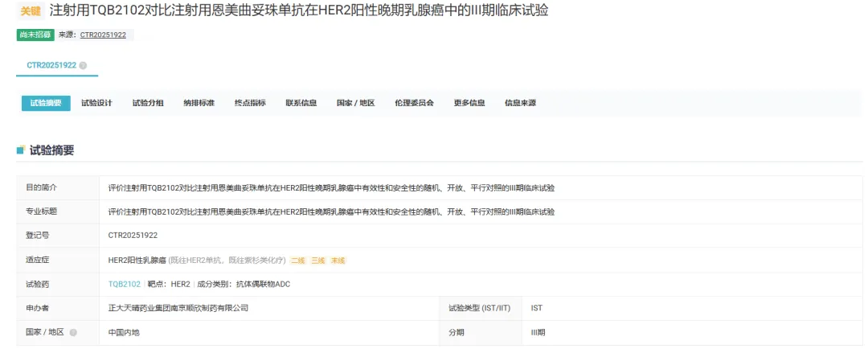Screen dimensions: 868x349
Task: Open the 试验分组 tab
Action: point(148,103)
